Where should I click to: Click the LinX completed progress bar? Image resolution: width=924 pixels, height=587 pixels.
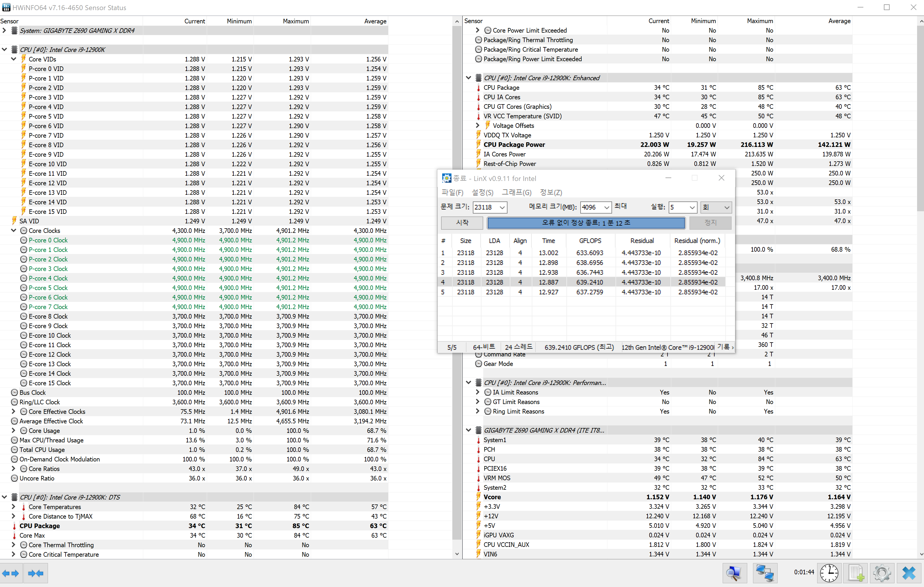coord(586,223)
